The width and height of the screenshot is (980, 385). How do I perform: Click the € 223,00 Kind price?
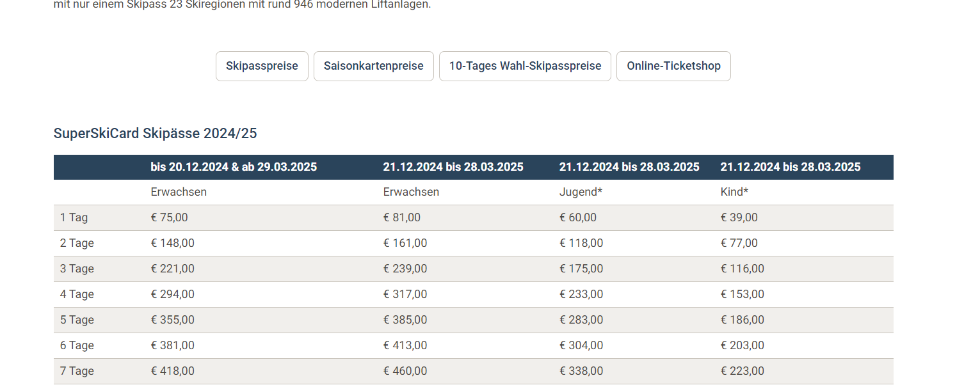743,371
